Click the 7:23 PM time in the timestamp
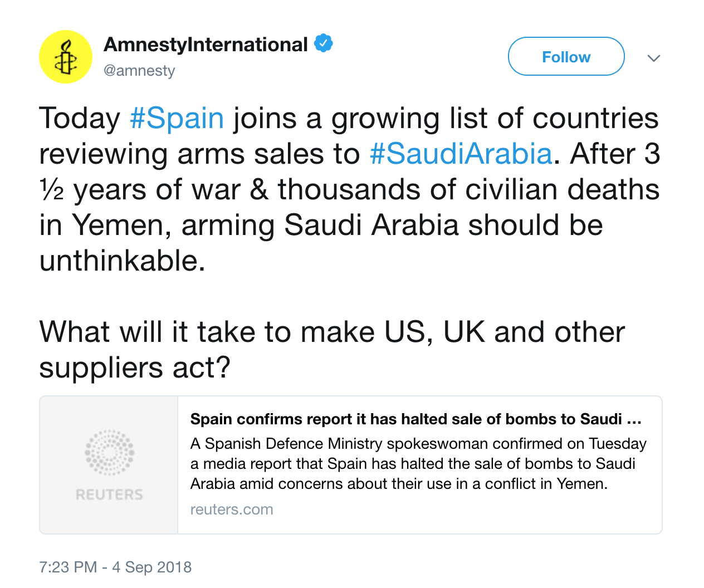704x588 pixels. tap(68, 567)
